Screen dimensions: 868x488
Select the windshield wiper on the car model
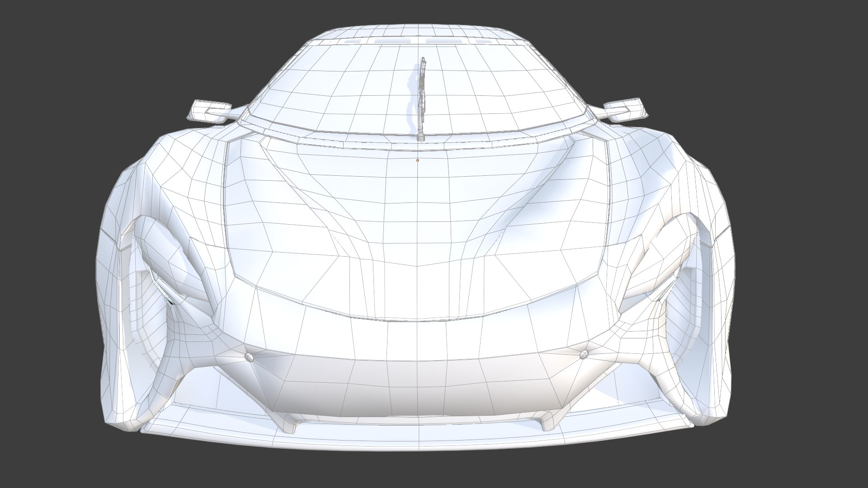[x=423, y=99]
